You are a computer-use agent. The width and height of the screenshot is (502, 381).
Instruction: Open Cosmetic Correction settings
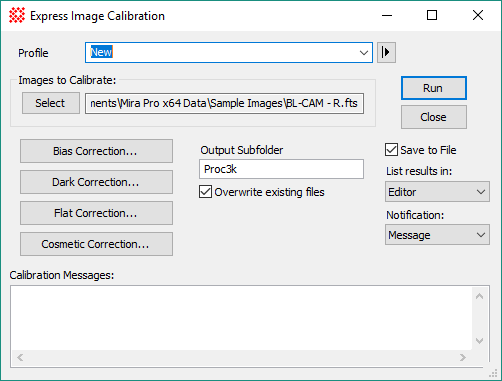point(96,244)
